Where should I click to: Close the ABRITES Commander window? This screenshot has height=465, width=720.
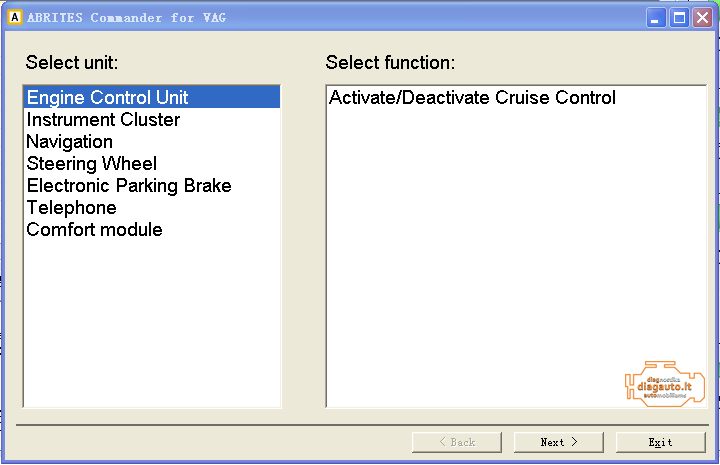(x=702, y=17)
